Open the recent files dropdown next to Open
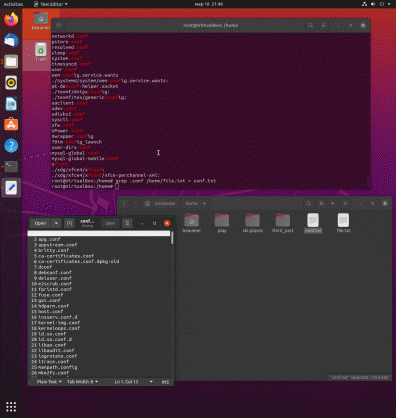Screen dimensions: 396x418 (x=56, y=223)
